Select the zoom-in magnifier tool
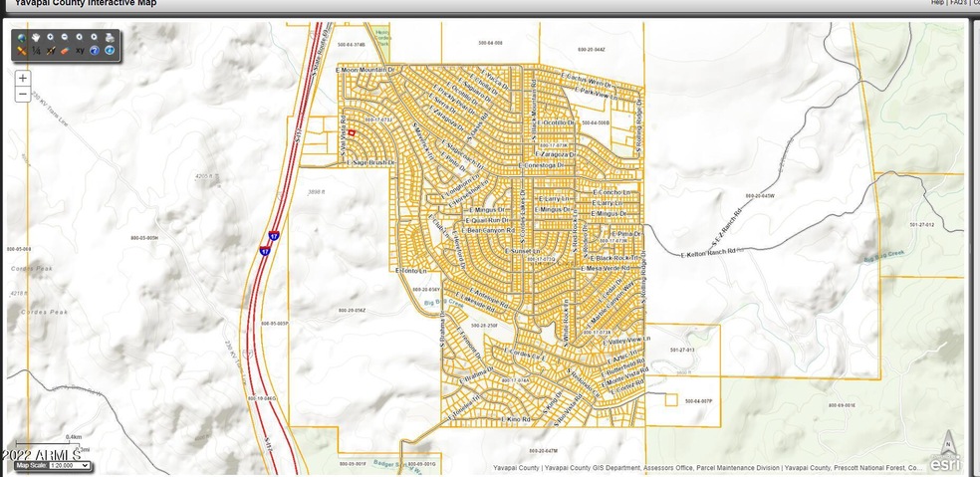The image size is (980, 477). tap(51, 37)
